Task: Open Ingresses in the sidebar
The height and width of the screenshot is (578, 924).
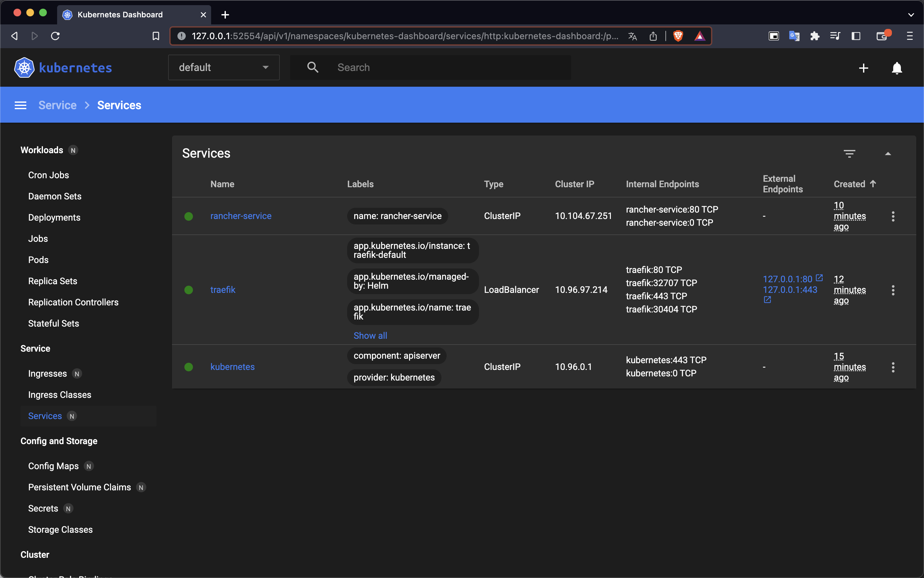Action: click(x=47, y=373)
